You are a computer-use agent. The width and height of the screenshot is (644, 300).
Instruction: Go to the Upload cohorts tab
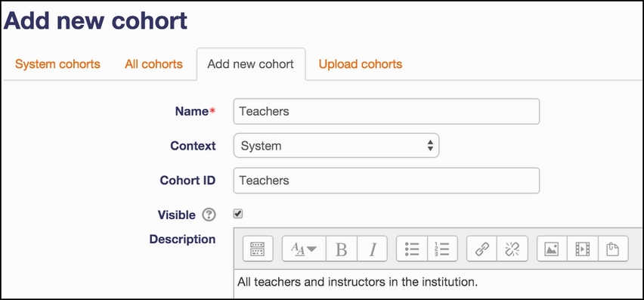click(x=361, y=64)
